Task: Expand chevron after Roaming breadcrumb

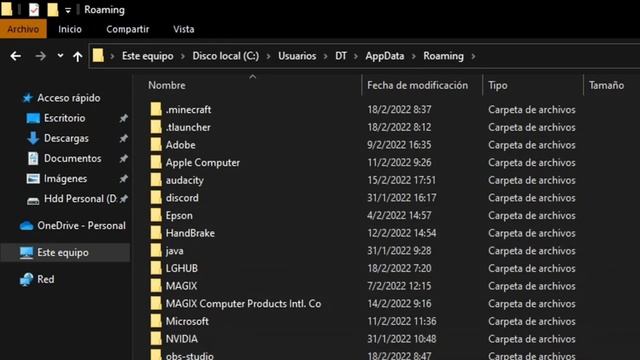Action: (x=473, y=56)
